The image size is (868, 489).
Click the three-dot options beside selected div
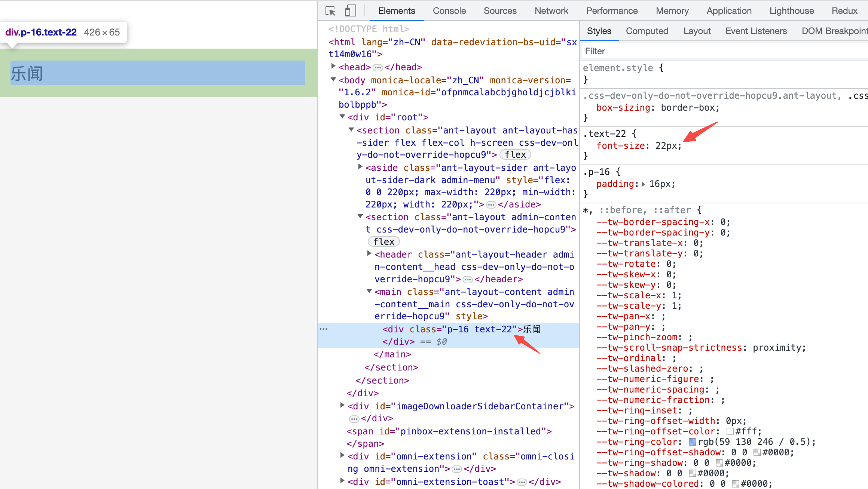[x=324, y=329]
